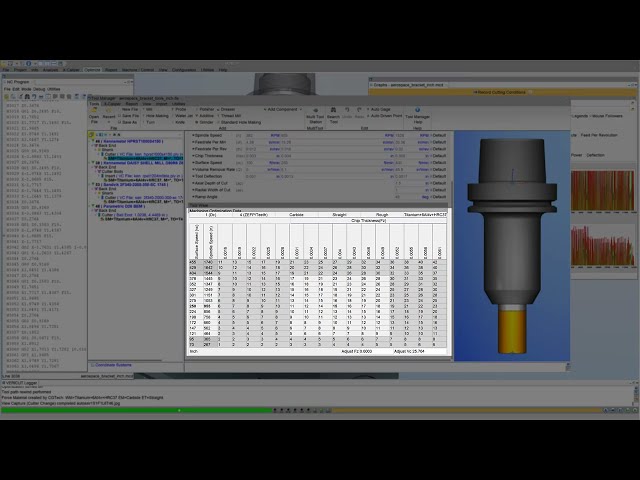
Task: Open the Optimize menu in main menu bar
Action: pyautogui.click(x=92, y=70)
